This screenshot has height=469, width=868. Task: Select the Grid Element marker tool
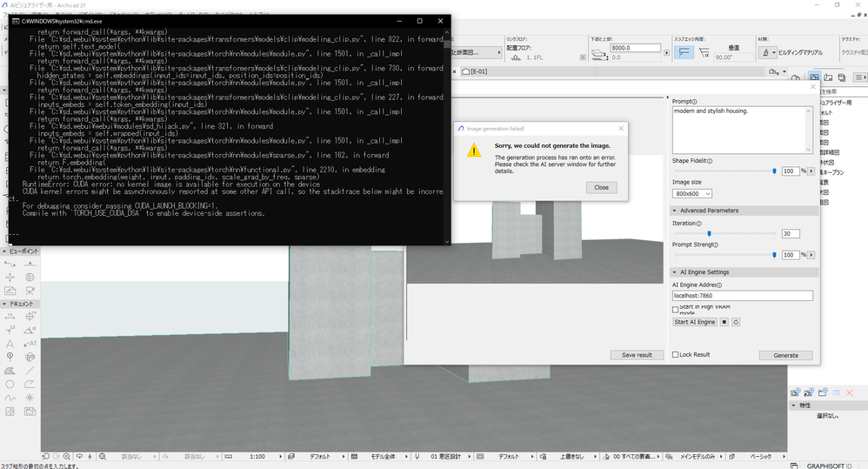click(x=10, y=357)
